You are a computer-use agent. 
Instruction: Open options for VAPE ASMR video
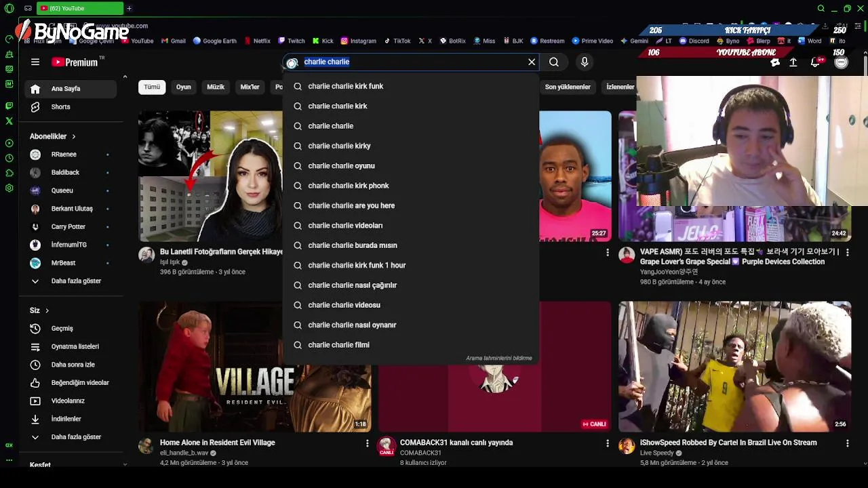point(847,252)
